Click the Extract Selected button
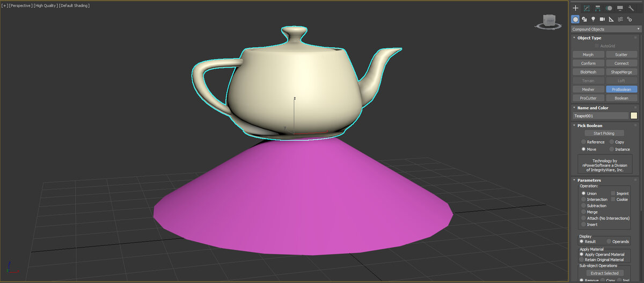 (604, 273)
